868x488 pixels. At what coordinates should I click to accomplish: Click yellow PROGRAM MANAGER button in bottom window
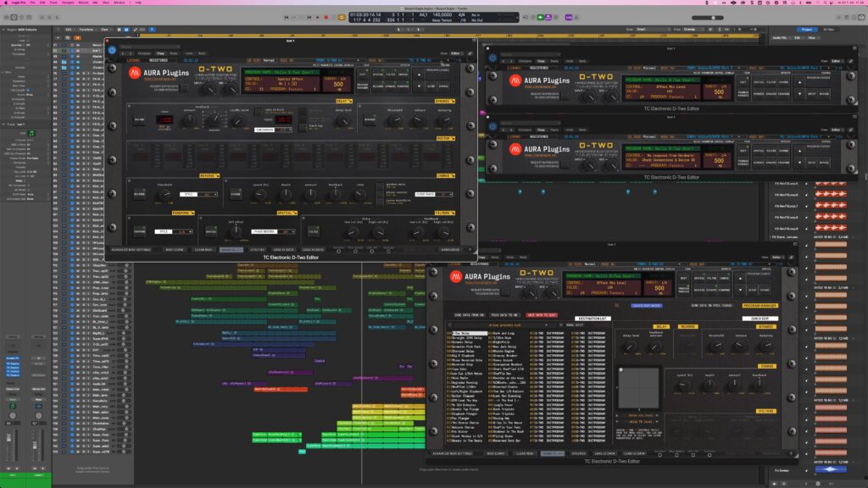click(760, 305)
